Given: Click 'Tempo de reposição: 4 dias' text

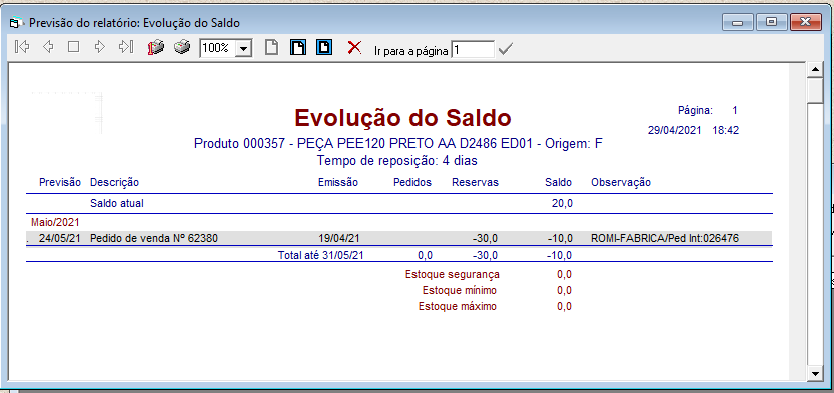Looking at the screenshot, I should click(397, 160).
